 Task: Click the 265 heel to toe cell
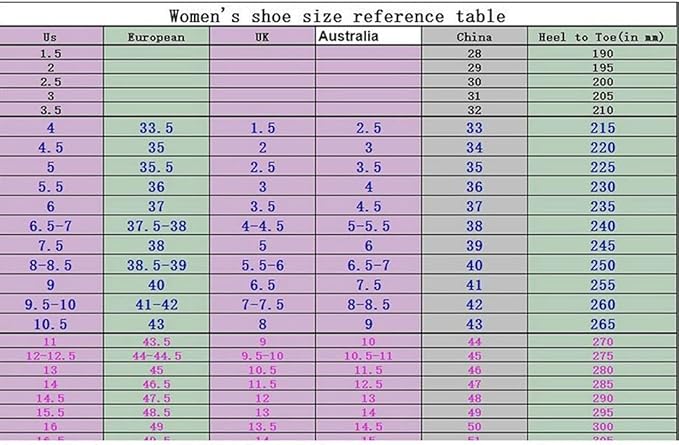click(602, 324)
